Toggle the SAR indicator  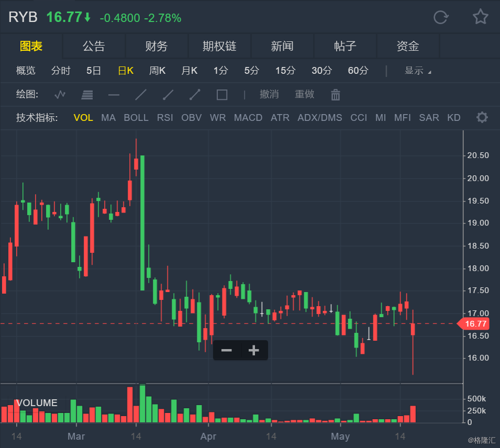(x=429, y=118)
